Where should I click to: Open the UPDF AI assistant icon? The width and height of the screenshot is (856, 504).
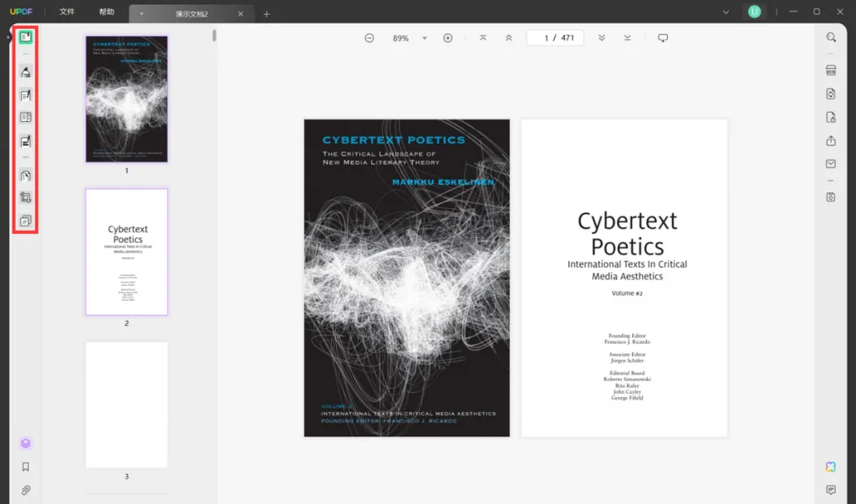click(831, 467)
